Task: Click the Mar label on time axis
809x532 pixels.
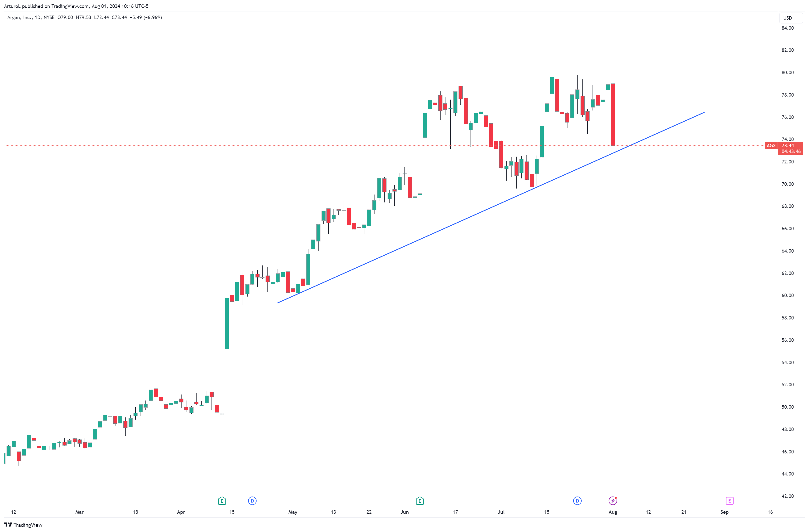Action: pyautogui.click(x=79, y=512)
